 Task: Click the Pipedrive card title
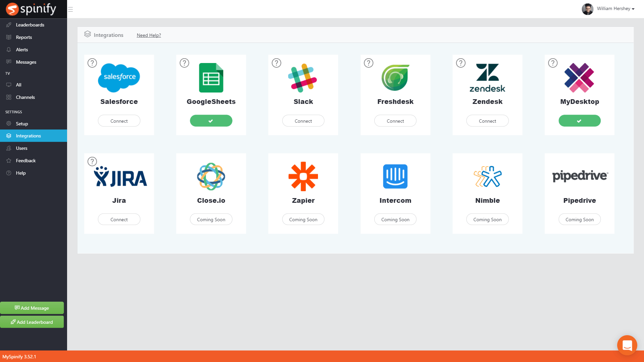tap(580, 200)
